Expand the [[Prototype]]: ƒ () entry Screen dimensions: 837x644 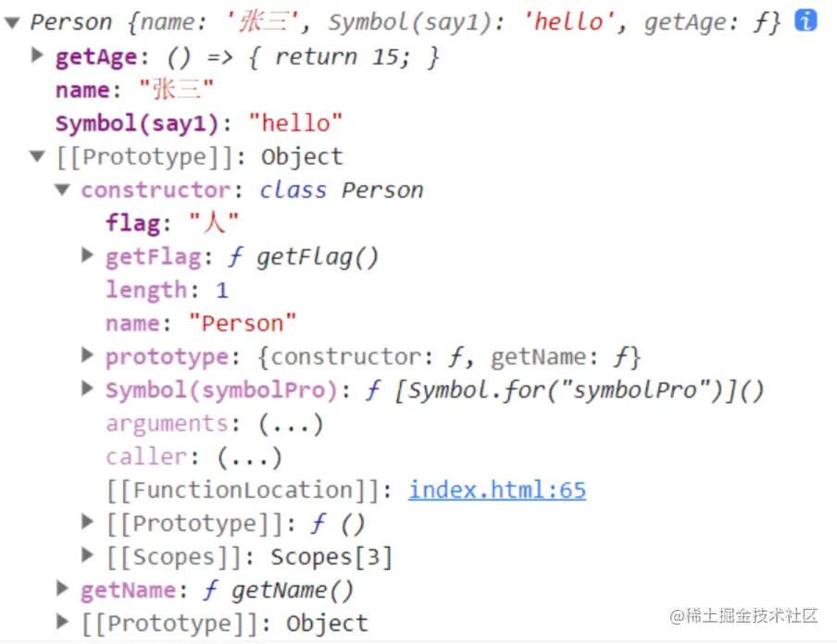tap(87, 522)
